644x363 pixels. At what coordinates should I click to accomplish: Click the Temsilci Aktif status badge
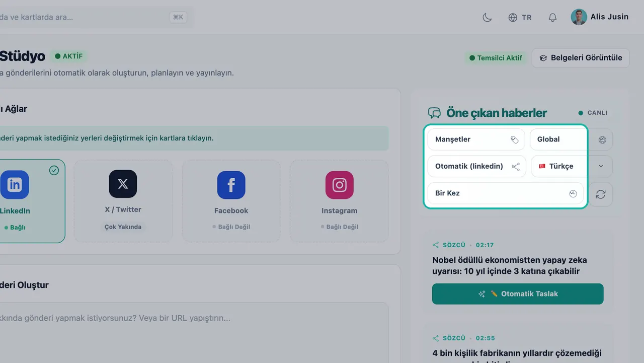496,58
